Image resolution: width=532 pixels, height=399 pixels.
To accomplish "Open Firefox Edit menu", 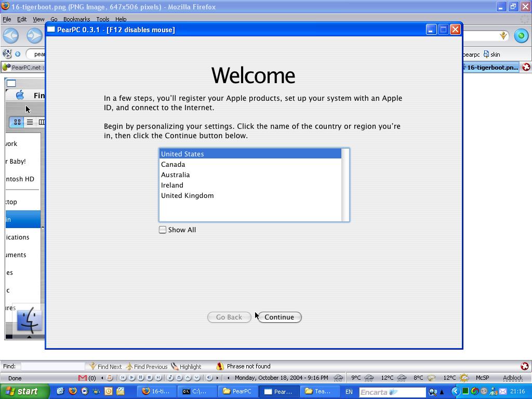I will tap(22, 19).
